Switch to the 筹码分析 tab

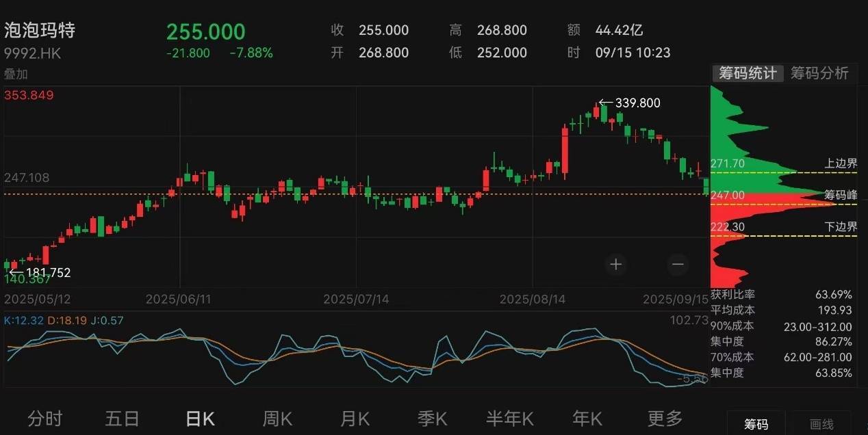point(819,74)
